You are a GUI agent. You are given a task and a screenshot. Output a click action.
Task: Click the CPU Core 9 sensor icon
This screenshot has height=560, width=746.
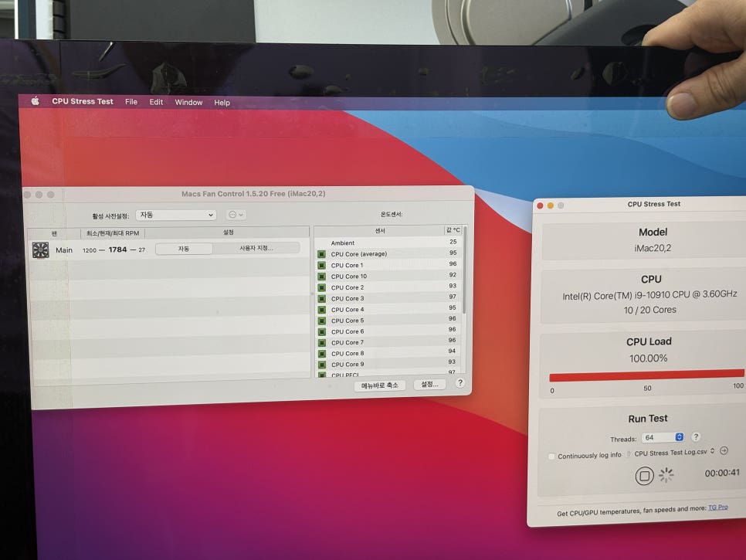click(321, 365)
